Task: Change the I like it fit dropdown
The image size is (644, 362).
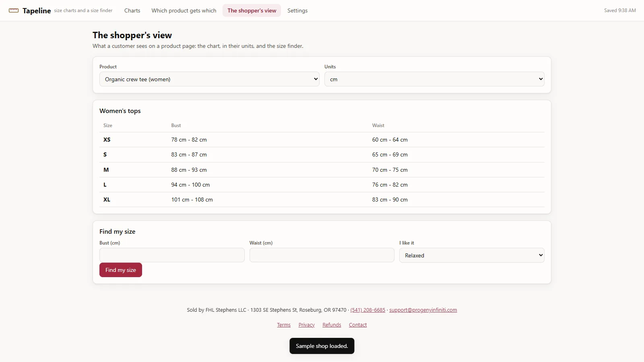Action: point(472,255)
